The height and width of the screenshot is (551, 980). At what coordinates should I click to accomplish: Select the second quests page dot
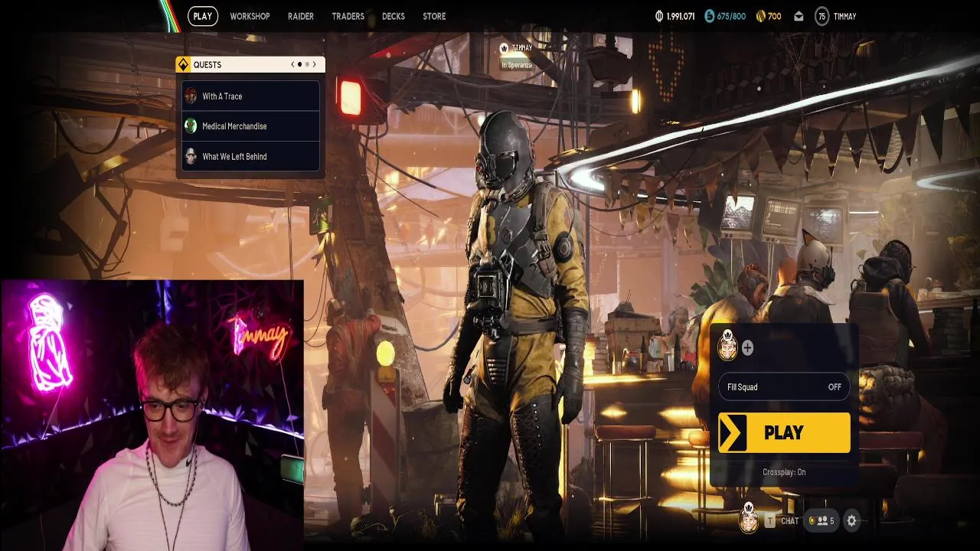pos(307,64)
